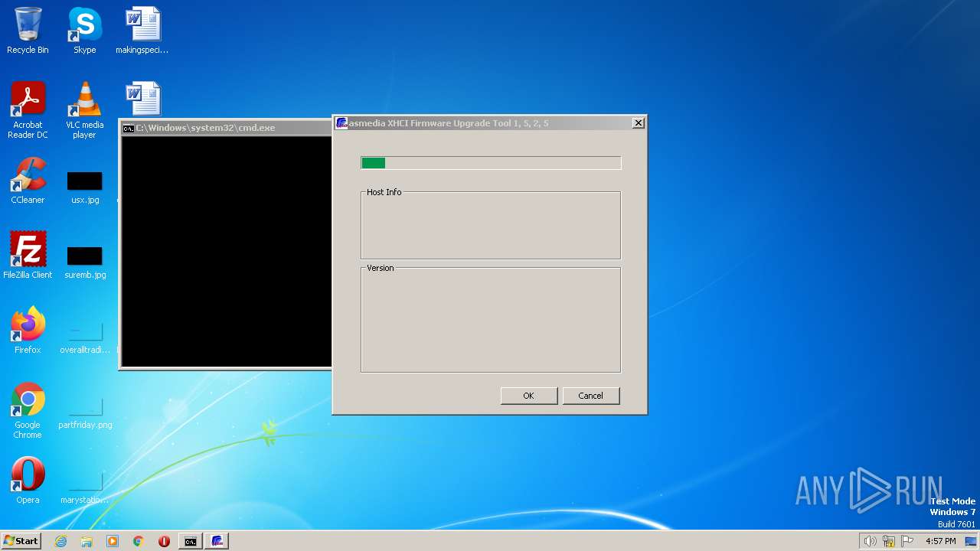Screen dimensions: 980x551
Task: Click inside the Version group box
Action: (x=491, y=320)
